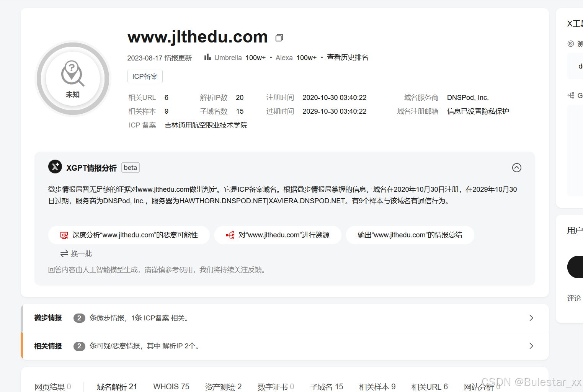Switch to 域名解析 21 tab
This screenshot has height=392, width=583.
click(x=117, y=387)
